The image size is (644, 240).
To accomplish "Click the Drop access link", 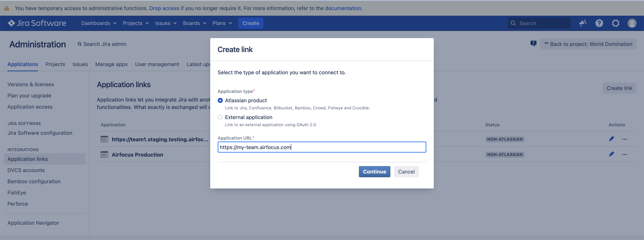I will pyautogui.click(x=164, y=8).
